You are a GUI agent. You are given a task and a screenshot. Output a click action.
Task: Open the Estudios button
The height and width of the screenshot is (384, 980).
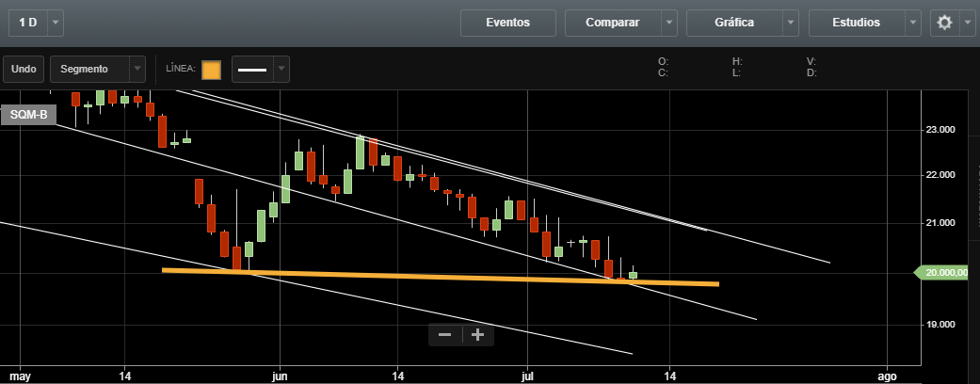[857, 24]
